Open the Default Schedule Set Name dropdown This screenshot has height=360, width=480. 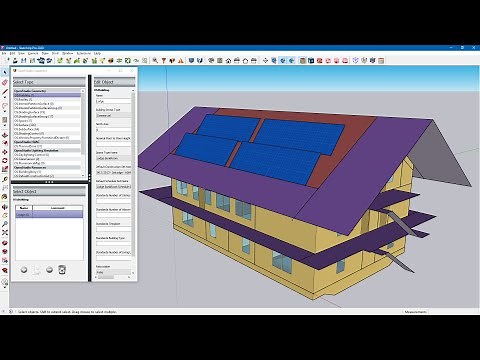click(x=113, y=187)
